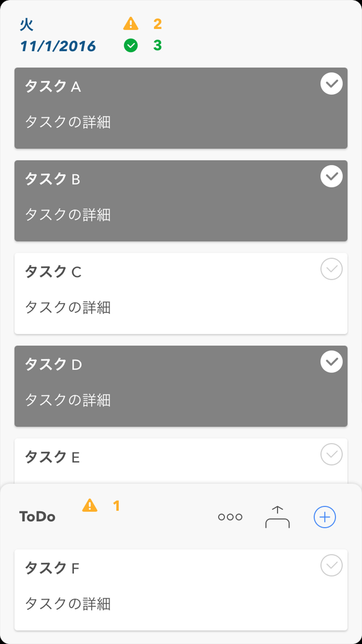362x644 pixels.
Task: Click the ToDo warning triangle icon
Action: (x=90, y=505)
